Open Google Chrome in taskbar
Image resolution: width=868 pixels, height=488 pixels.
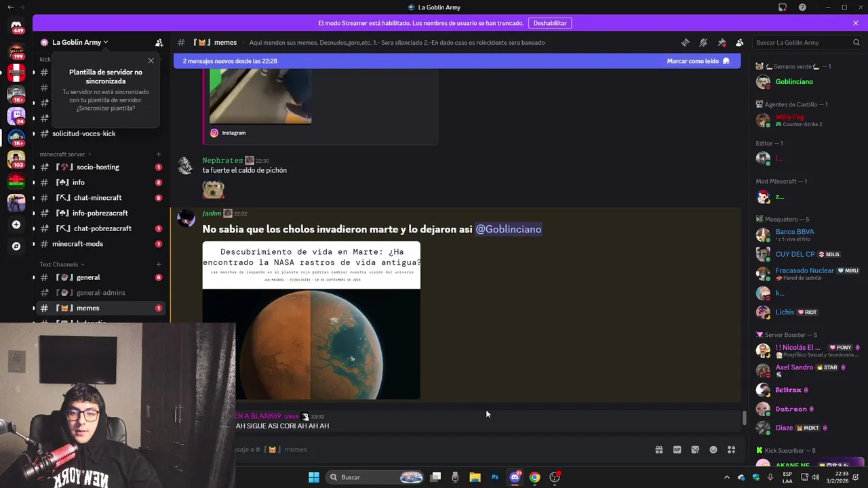pyautogui.click(x=535, y=477)
